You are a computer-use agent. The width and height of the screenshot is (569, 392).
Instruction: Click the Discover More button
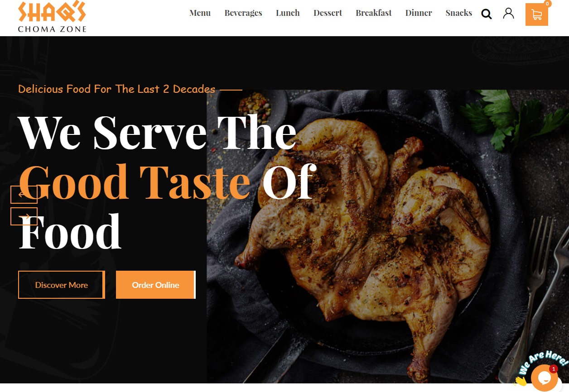[62, 285]
